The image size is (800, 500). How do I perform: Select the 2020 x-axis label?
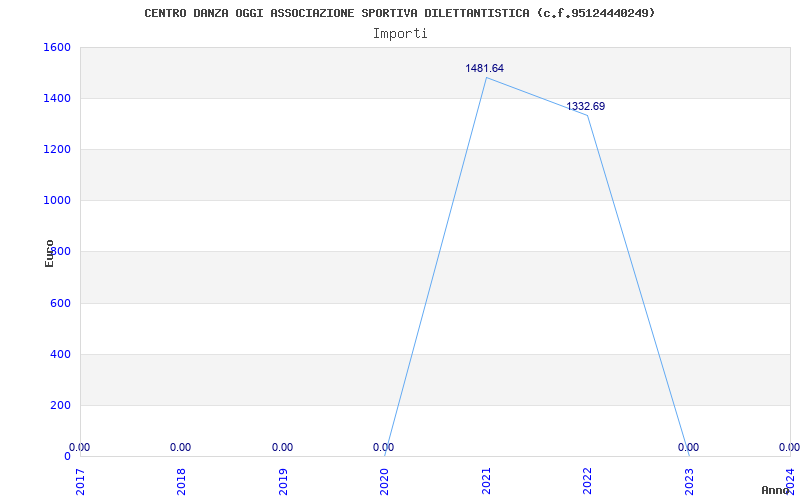pos(384,482)
